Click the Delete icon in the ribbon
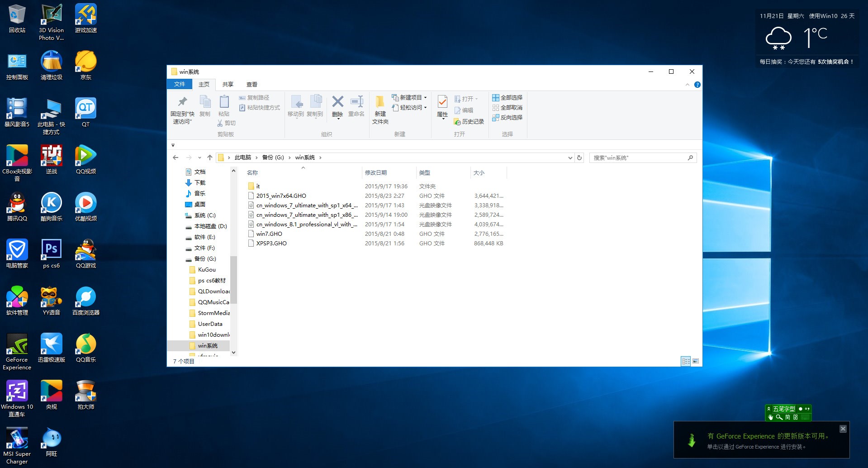 (x=337, y=102)
